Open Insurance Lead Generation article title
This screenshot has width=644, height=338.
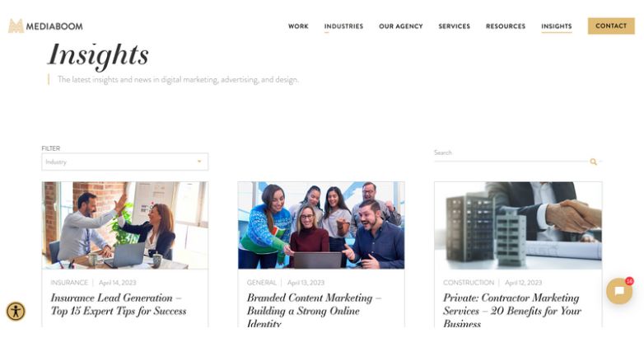pos(119,304)
